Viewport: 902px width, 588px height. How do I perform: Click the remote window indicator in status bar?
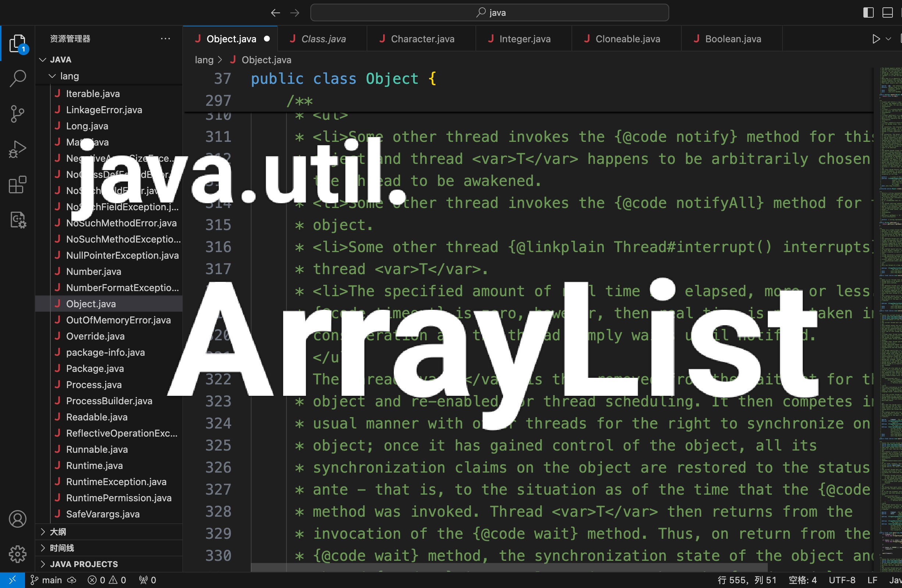(12, 580)
